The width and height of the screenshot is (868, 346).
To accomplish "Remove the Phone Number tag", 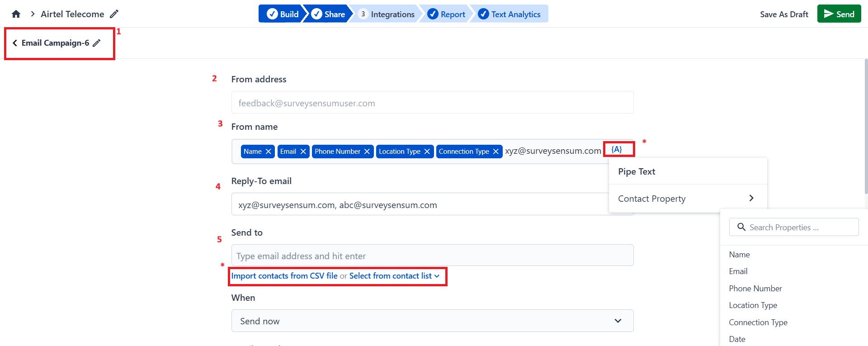I will pyautogui.click(x=367, y=152).
